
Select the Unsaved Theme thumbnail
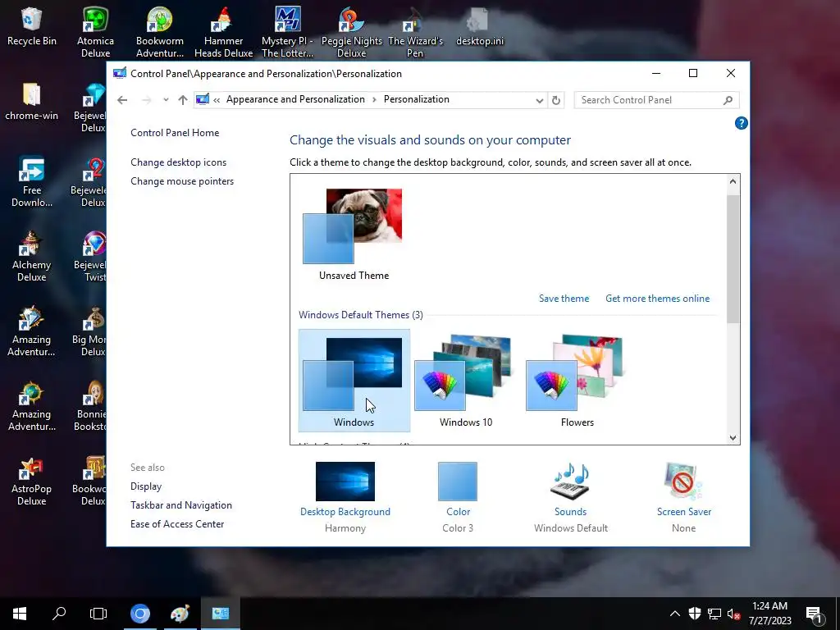pos(354,234)
